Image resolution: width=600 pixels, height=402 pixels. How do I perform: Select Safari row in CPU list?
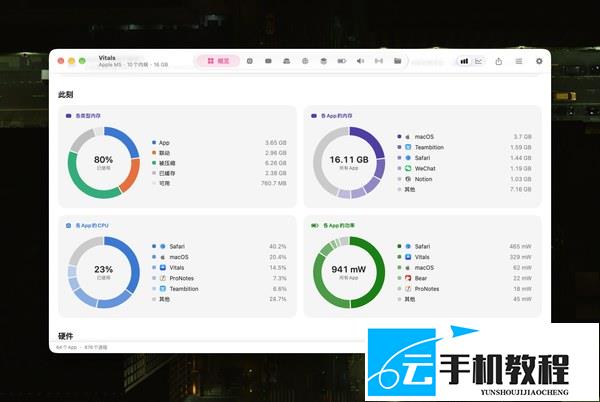tap(219, 246)
